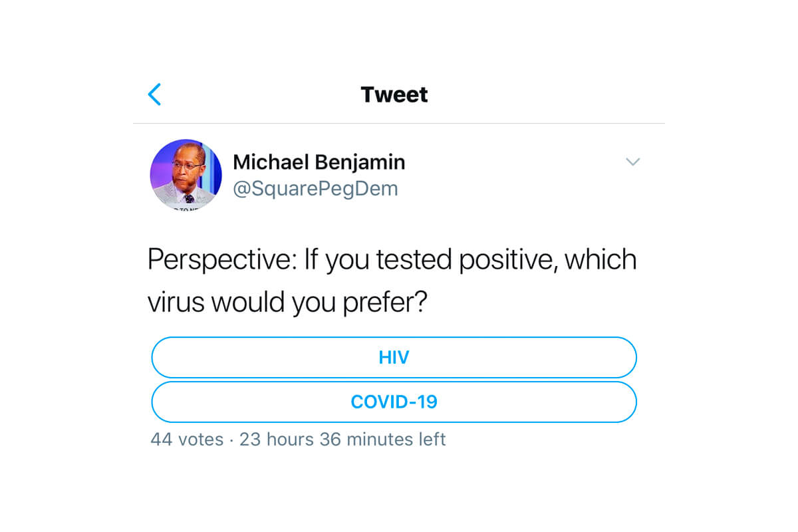The width and height of the screenshot is (798, 532).
Task: Open Michael Benjamin's profile picture
Action: pos(186,175)
